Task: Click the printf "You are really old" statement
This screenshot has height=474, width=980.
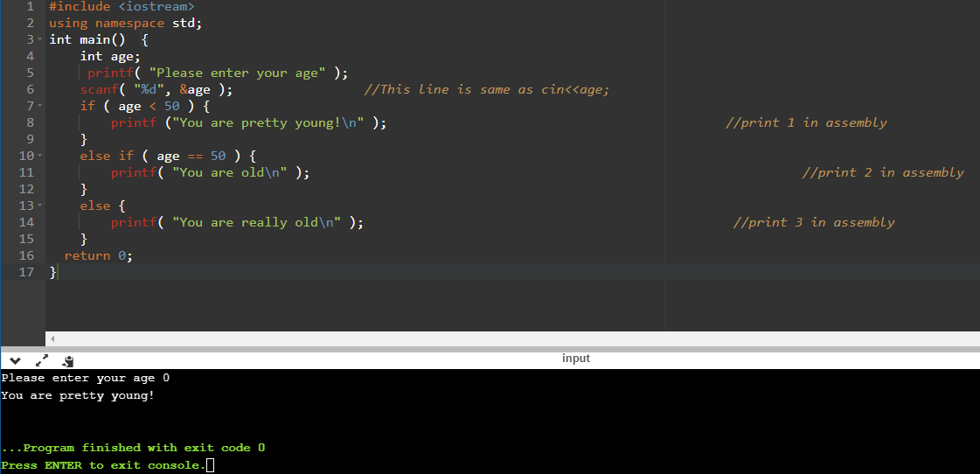Action: pos(237,222)
